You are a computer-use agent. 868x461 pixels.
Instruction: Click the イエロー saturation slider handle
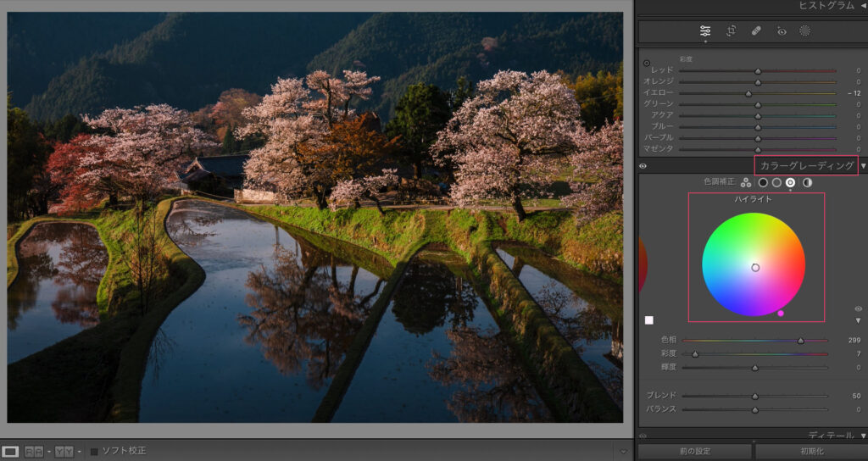click(748, 93)
